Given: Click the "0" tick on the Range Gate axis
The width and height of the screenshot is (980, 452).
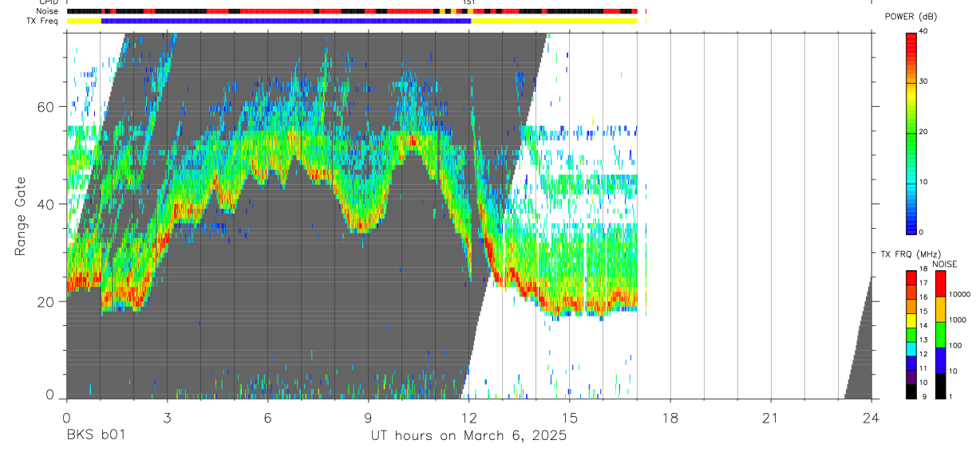Looking at the screenshot, I should 51,395.
